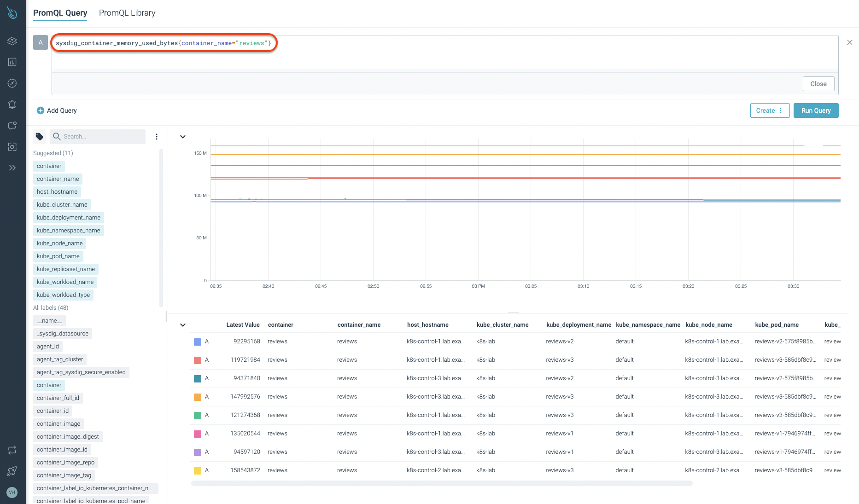This screenshot has height=504, width=859.
Task: Open Alerts via the bell icon
Action: tap(12, 104)
